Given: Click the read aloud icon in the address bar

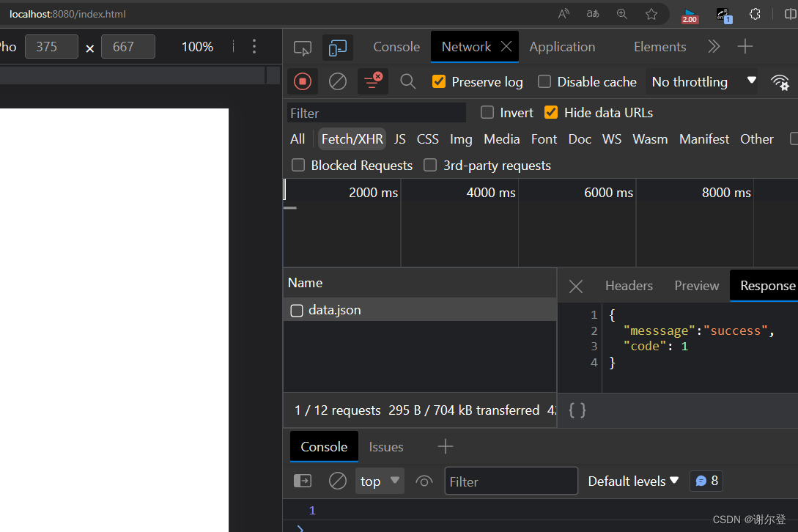Looking at the screenshot, I should click(x=564, y=14).
